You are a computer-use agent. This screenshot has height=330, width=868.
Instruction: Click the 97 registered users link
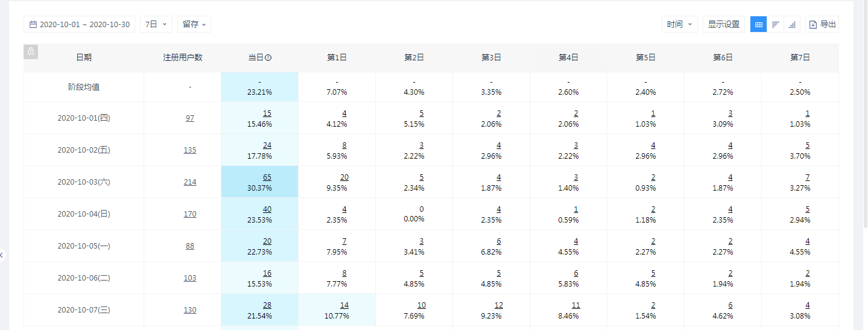tap(190, 118)
